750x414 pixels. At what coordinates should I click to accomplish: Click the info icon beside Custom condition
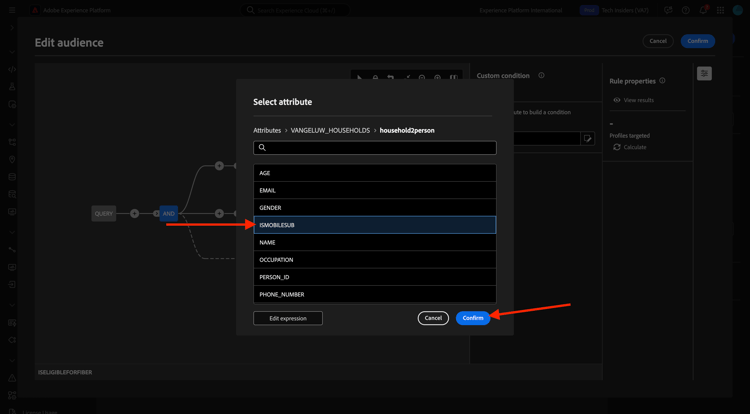[541, 76]
